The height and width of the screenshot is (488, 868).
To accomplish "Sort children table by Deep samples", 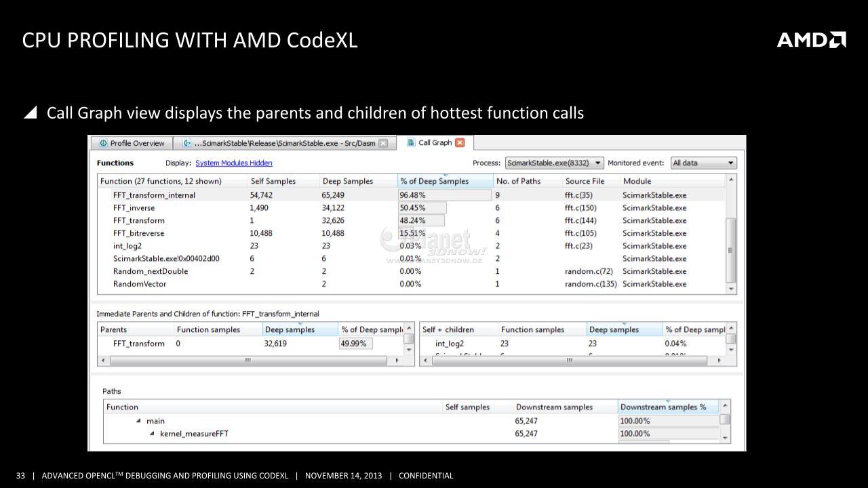I will [624, 330].
